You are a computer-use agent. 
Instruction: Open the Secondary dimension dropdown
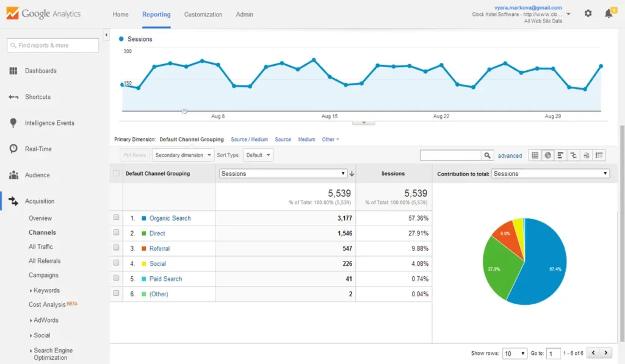(183, 155)
